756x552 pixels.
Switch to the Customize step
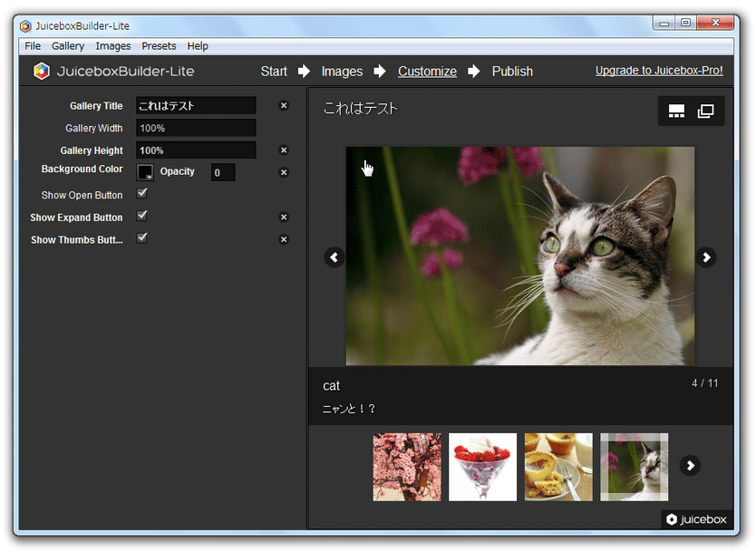427,72
